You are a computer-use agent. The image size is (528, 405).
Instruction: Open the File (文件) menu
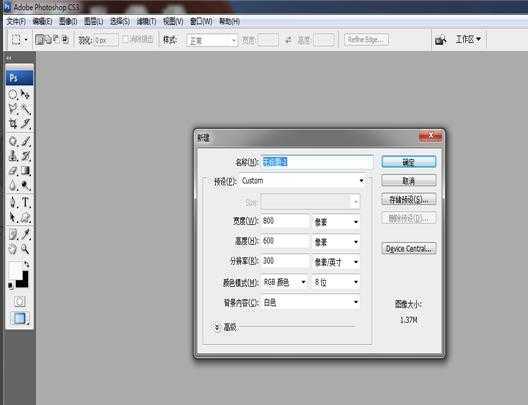(16, 22)
